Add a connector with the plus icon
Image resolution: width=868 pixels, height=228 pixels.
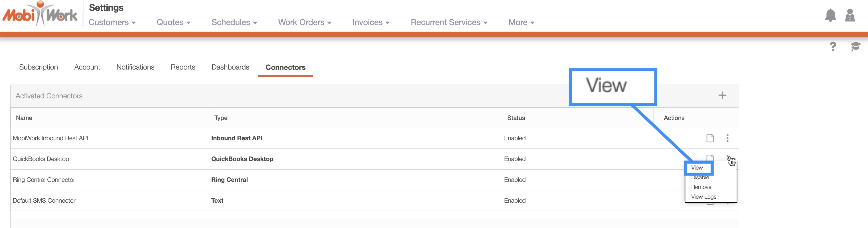coord(722,96)
